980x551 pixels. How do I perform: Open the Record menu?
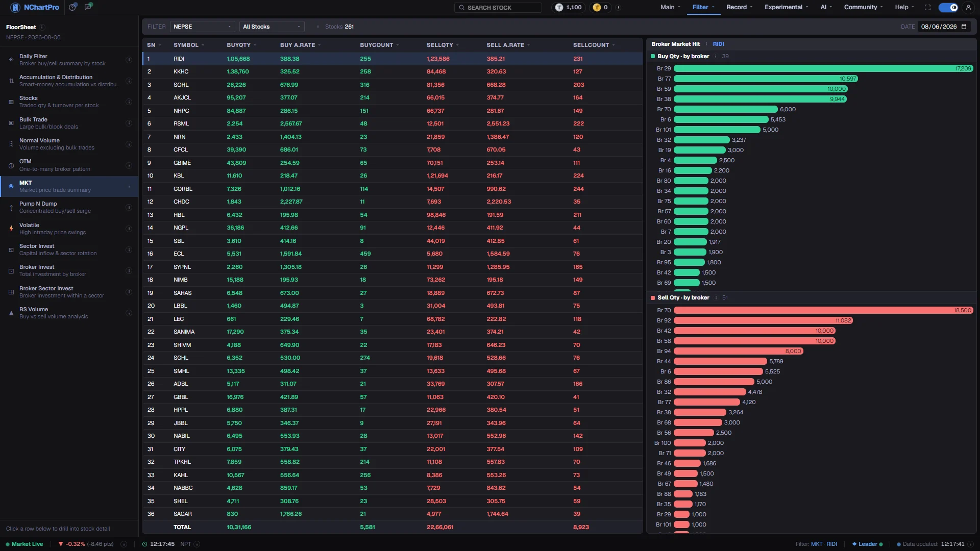click(x=739, y=7)
